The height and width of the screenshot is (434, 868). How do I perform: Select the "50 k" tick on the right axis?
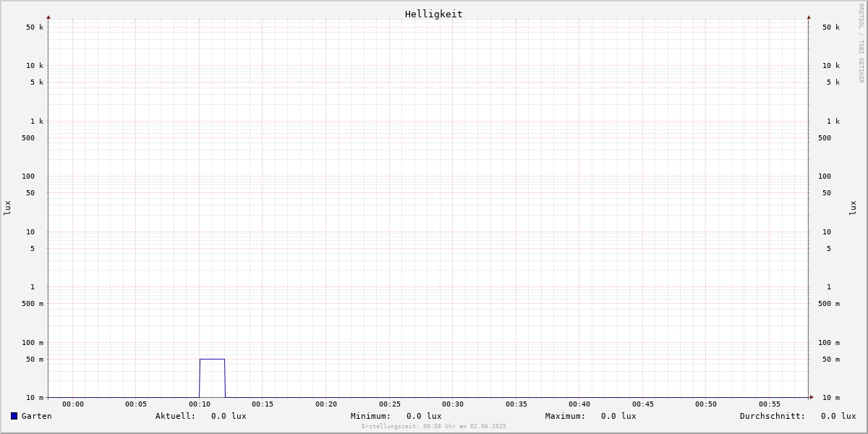point(831,27)
